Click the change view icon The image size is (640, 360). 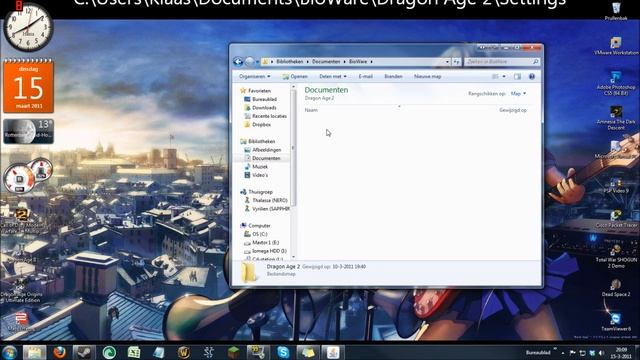tap(495, 77)
